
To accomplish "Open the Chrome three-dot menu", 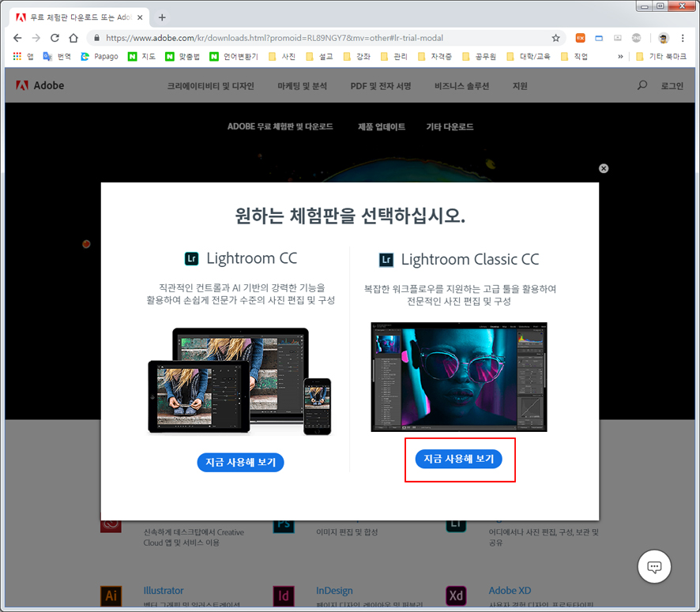I will (x=683, y=38).
